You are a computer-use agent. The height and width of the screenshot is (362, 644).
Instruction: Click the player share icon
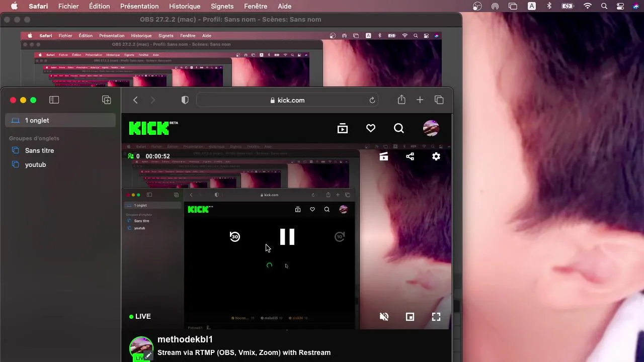pos(410,156)
